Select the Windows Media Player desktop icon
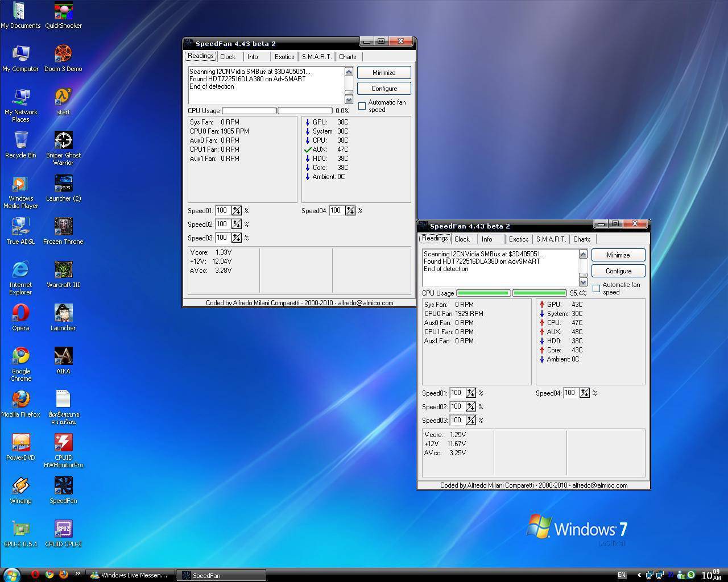Image resolution: width=728 pixels, height=582 pixels. coord(20,191)
